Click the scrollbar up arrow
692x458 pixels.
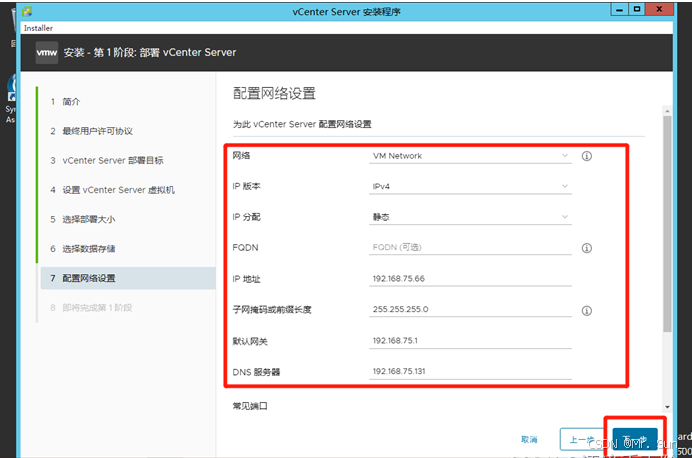click(x=667, y=111)
